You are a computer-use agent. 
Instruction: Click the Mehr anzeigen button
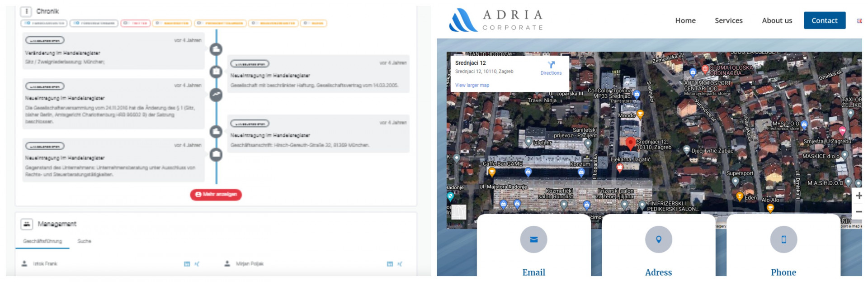coord(216,195)
